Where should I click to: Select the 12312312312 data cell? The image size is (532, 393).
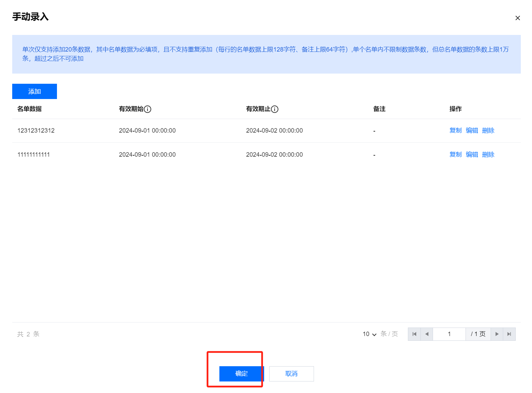[x=36, y=131]
